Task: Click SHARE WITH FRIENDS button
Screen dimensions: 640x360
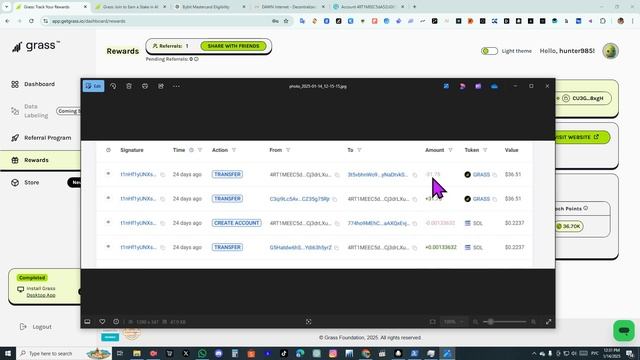Action: click(233, 46)
